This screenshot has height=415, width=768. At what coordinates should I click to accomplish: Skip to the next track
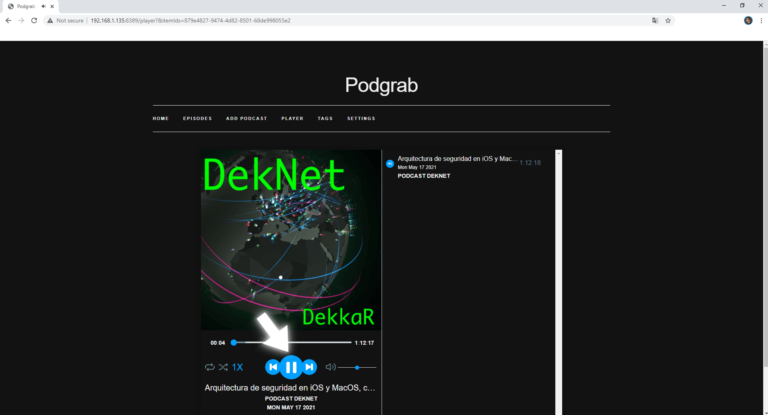[x=310, y=367]
